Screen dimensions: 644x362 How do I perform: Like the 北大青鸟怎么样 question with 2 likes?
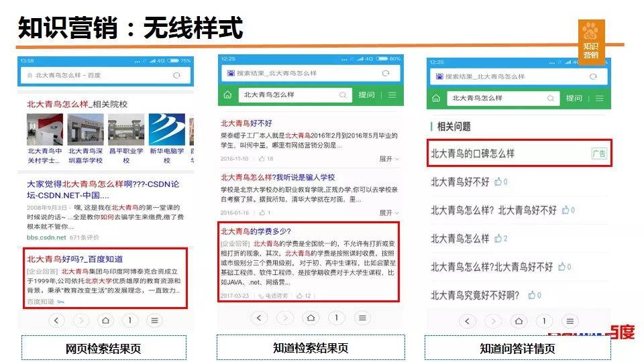(500, 239)
